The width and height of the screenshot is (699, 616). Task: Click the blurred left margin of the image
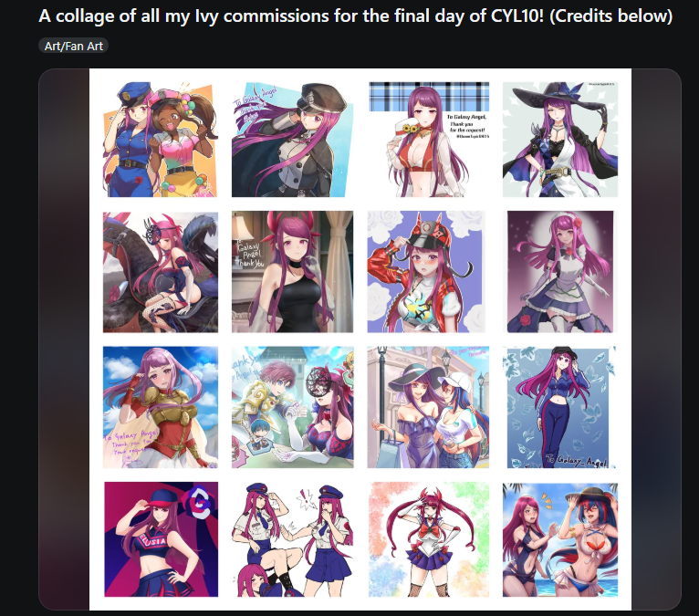64,339
